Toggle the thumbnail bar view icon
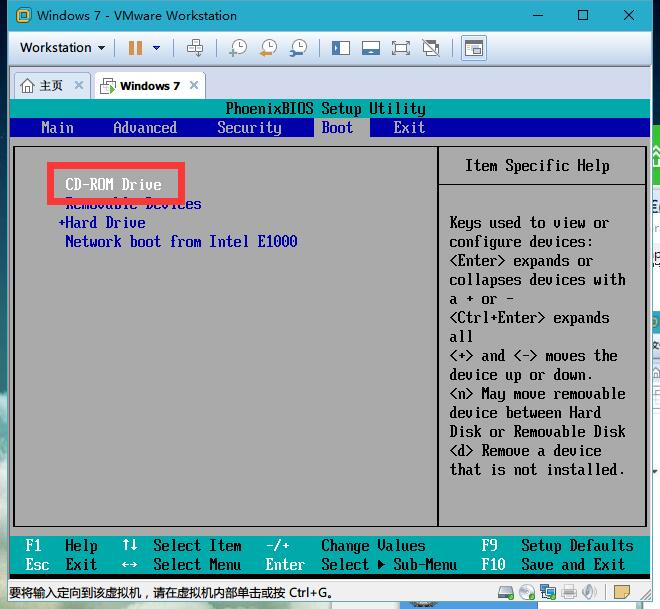660x609 pixels. [371, 47]
